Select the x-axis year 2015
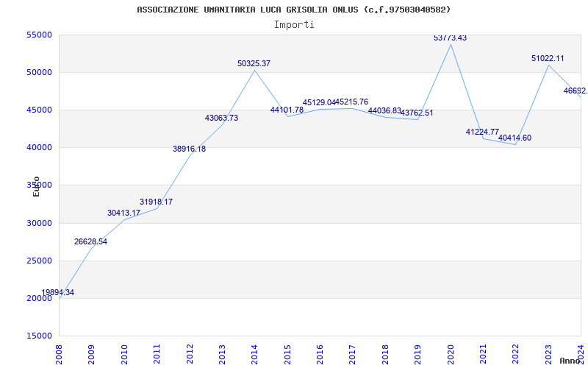 point(287,354)
